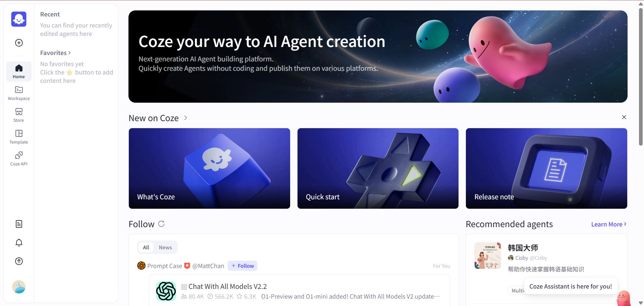Click the page vertical scrollbar
The image size is (644, 306).
[641, 77]
